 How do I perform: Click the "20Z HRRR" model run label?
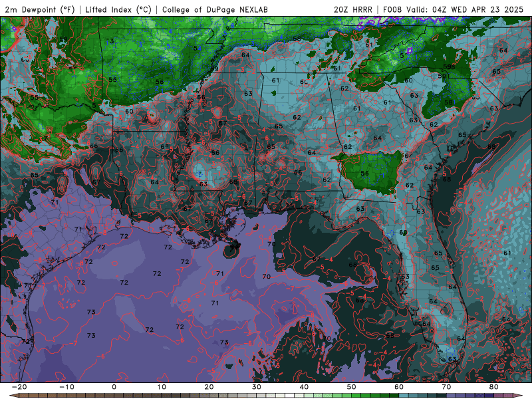(x=353, y=9)
